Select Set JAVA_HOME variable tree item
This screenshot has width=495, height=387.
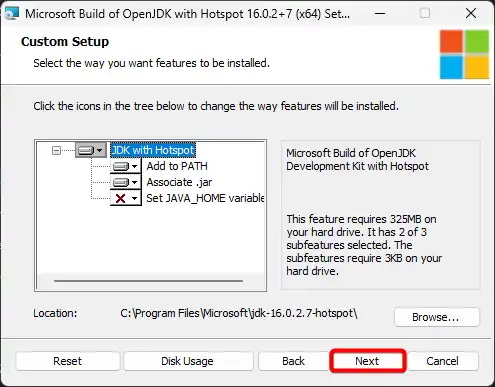pos(205,198)
